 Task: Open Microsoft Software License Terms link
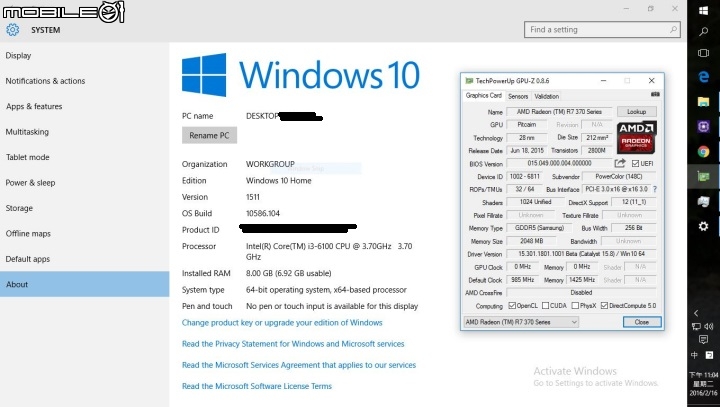coord(257,386)
